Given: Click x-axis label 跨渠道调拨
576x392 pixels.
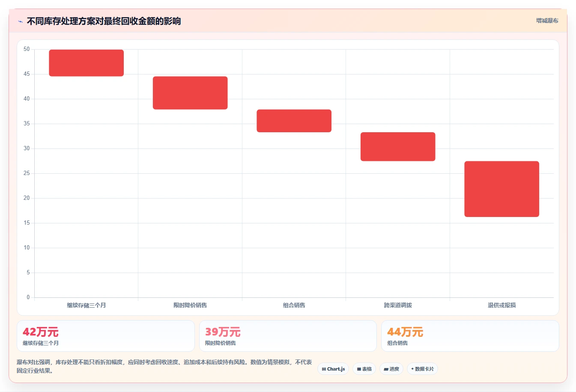Looking at the screenshot, I should 398,305.
